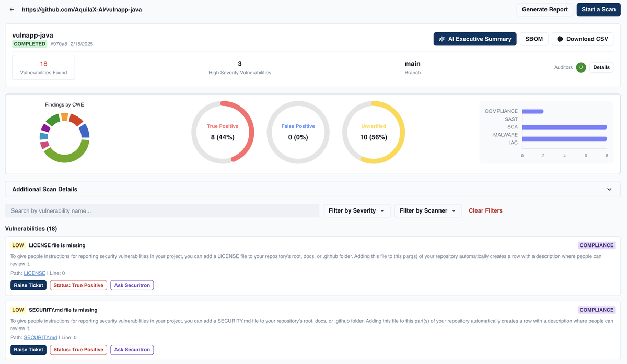Click the green auditor avatar
Image resolution: width=627 pixels, height=364 pixels.
(580, 67)
